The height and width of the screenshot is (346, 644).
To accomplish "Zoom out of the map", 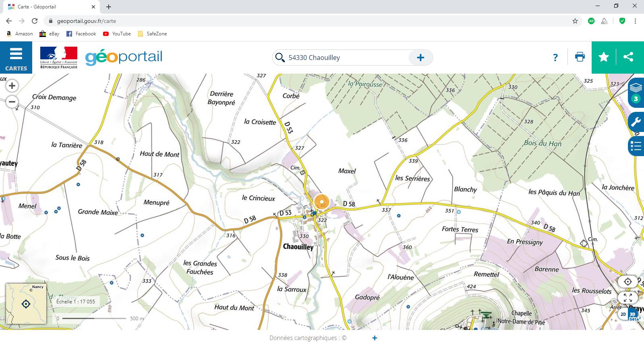I will click(12, 101).
